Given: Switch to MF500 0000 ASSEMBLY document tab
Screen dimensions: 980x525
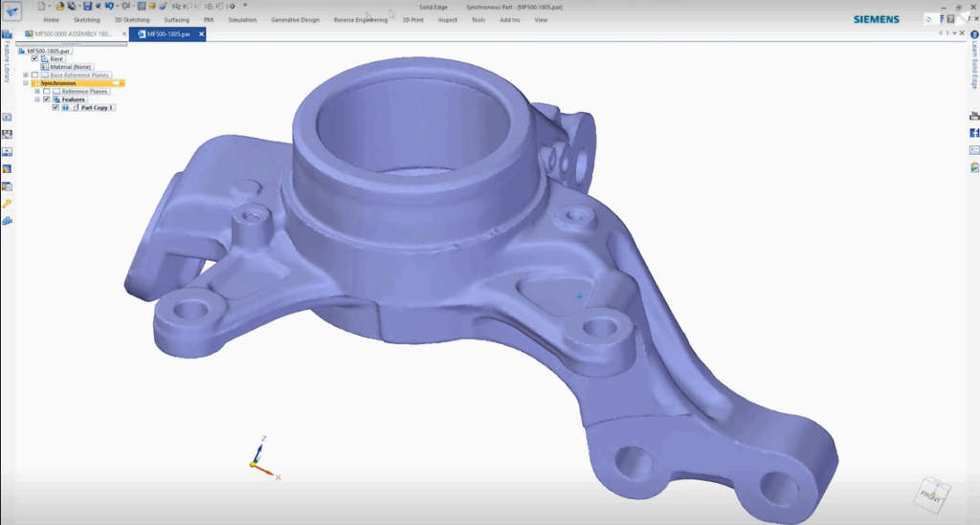Looking at the screenshot, I should pos(73,34).
